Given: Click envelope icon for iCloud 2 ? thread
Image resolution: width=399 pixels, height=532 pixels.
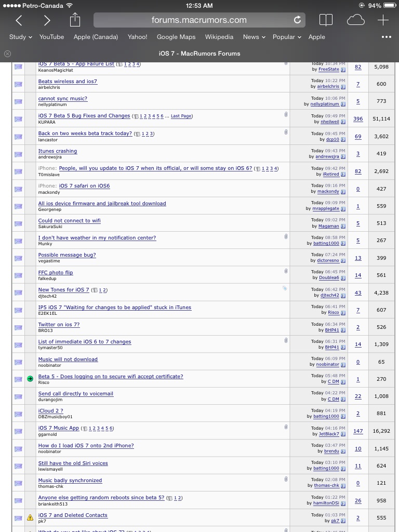Looking at the screenshot, I should pos(18,414).
